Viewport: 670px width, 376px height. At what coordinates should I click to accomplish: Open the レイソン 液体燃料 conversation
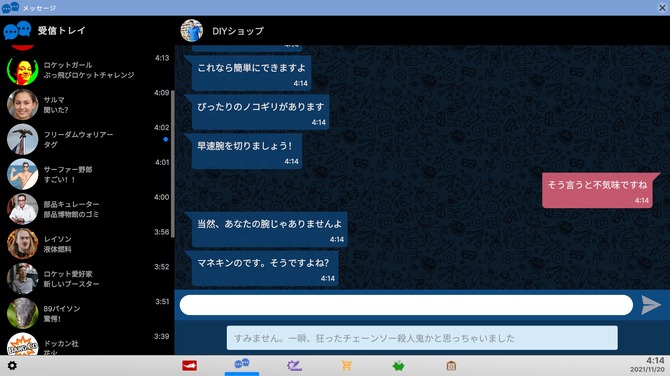87,244
